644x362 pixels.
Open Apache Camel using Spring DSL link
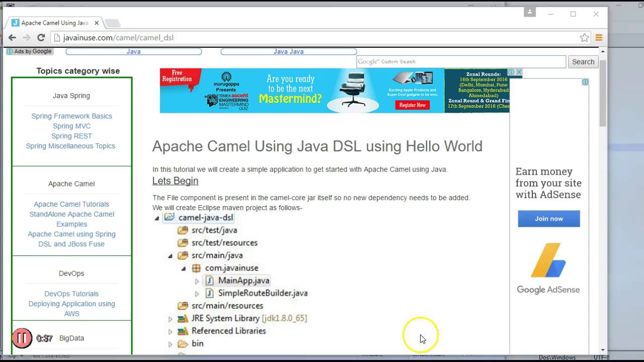tap(71, 239)
